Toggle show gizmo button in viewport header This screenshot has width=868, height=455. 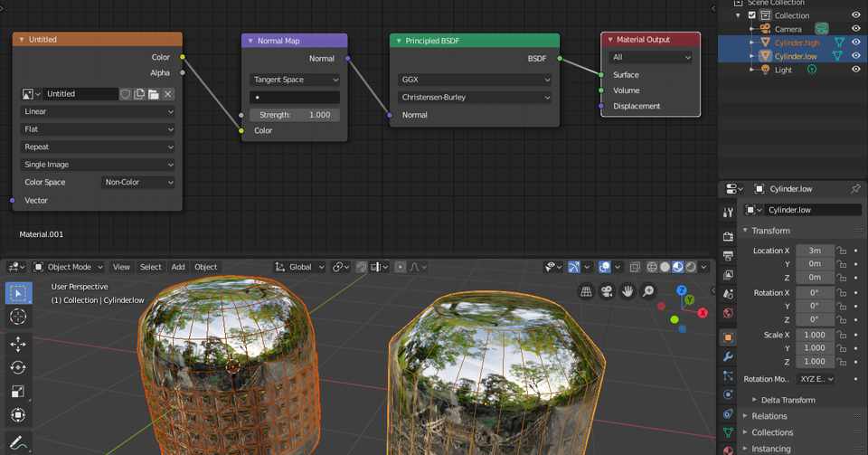point(574,267)
